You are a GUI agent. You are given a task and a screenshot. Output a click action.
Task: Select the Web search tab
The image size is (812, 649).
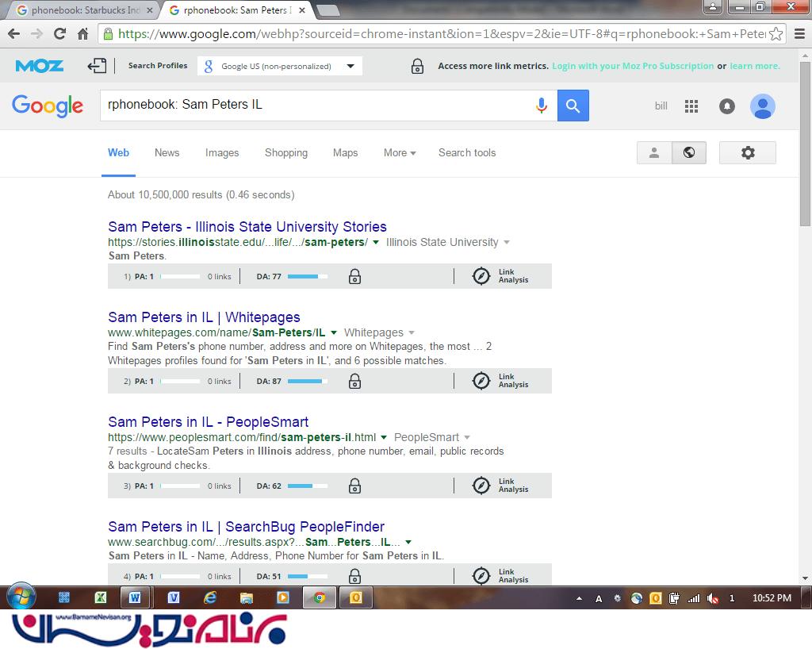point(119,153)
